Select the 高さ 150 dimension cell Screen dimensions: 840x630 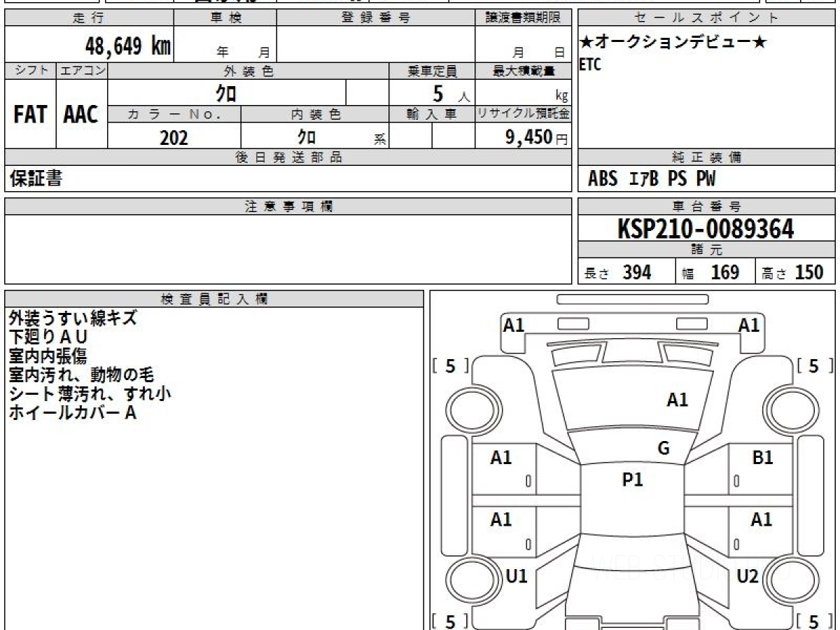pos(796,272)
